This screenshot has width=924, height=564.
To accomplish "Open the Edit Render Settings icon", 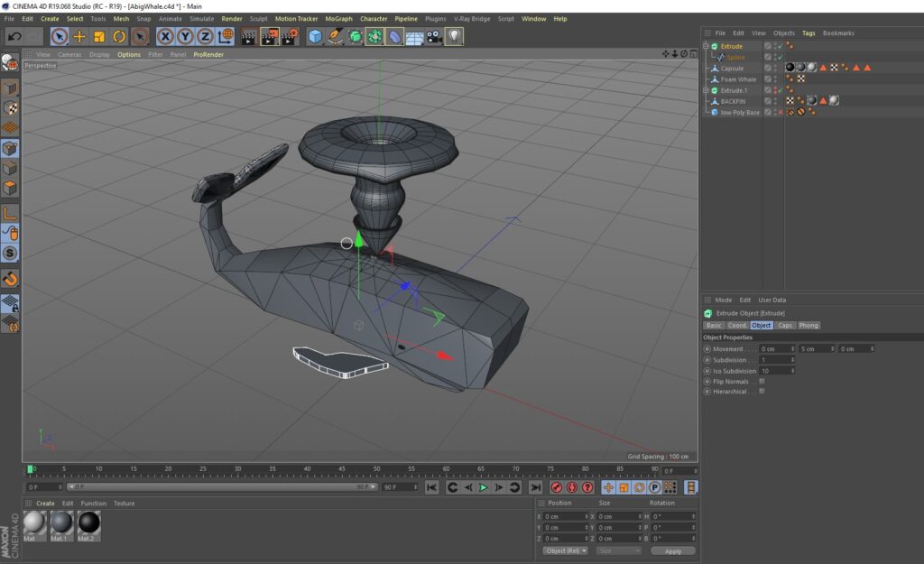I will coord(290,36).
